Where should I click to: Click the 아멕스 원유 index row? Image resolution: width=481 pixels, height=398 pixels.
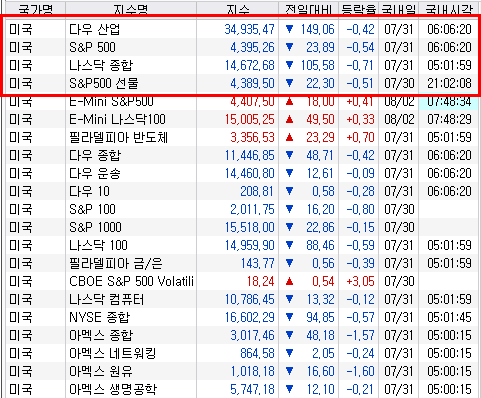coord(242,371)
